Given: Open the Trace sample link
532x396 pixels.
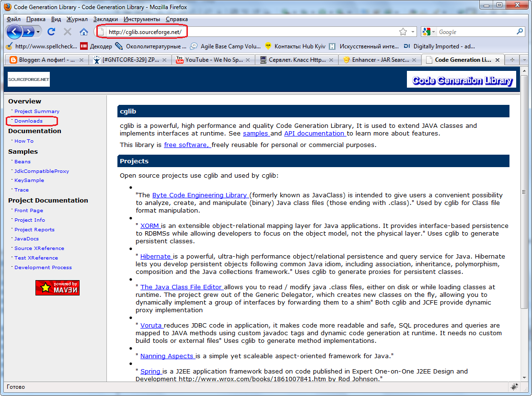Looking at the screenshot, I should pyautogui.click(x=22, y=190).
